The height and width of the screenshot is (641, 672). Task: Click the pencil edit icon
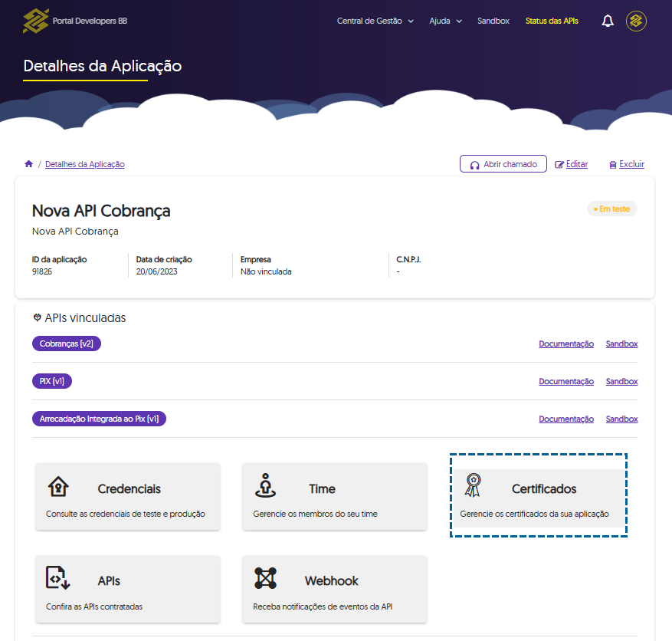(559, 165)
